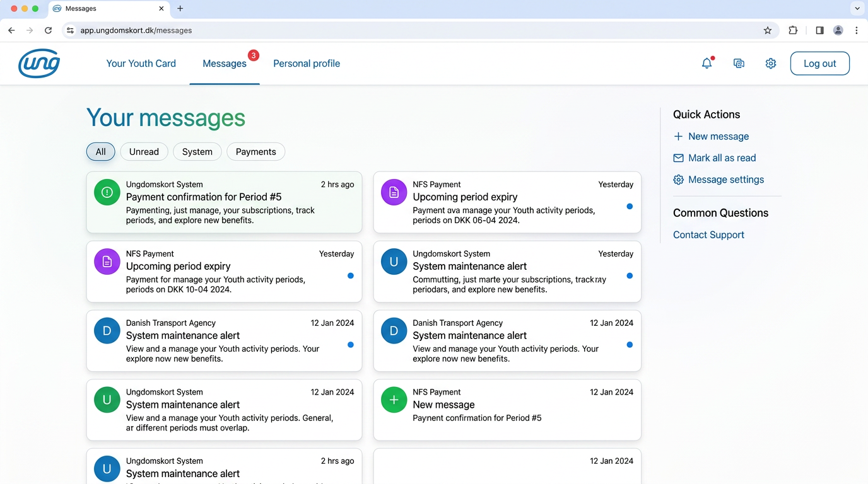Image resolution: width=868 pixels, height=484 pixels.
Task: Click the Log out button
Action: click(x=820, y=64)
